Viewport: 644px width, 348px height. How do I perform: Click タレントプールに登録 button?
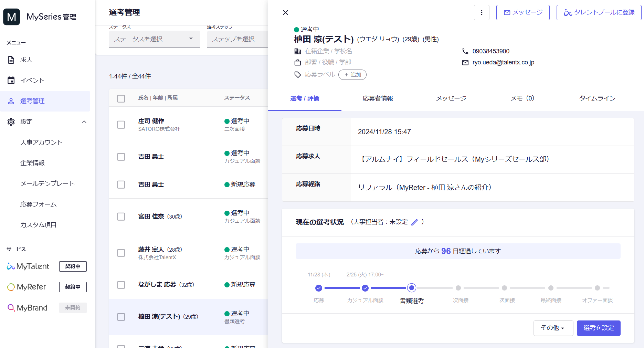click(599, 13)
